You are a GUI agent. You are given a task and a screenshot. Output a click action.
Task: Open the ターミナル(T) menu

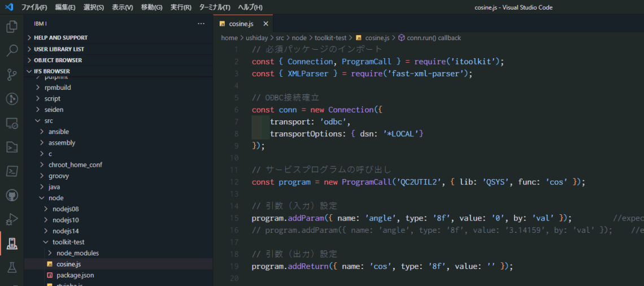(214, 7)
